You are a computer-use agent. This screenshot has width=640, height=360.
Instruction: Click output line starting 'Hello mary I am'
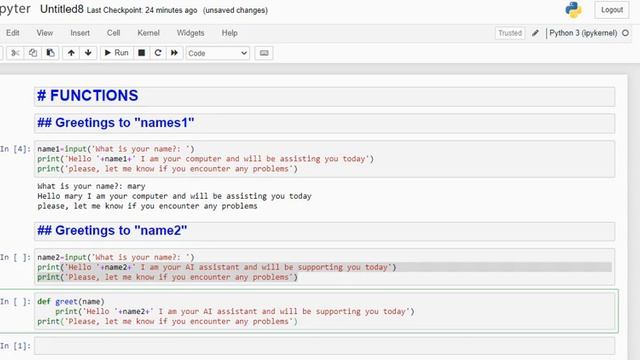174,196
